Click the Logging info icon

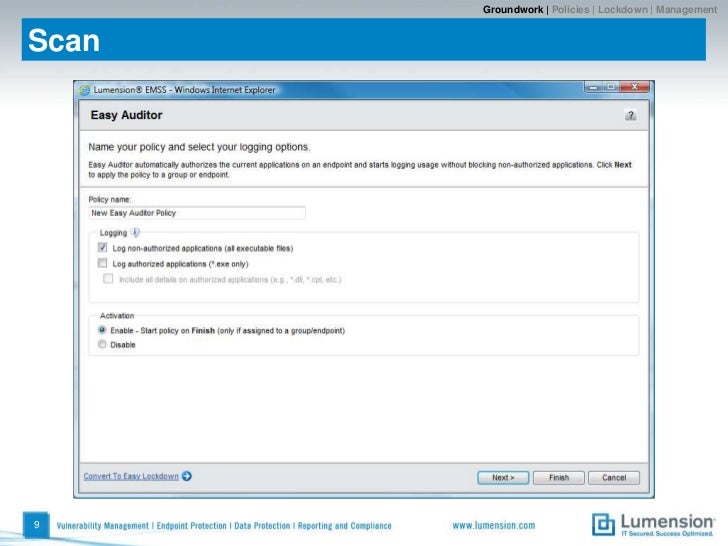[x=135, y=232]
